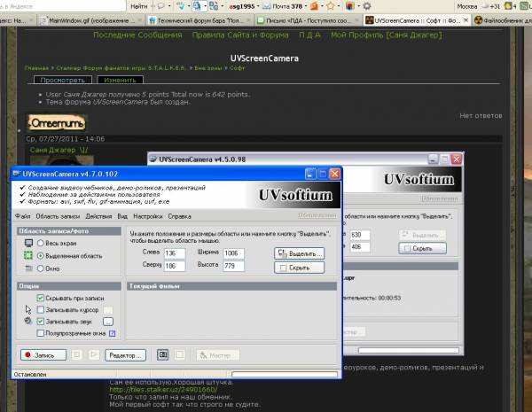Open the Вид menu

(x=122, y=216)
